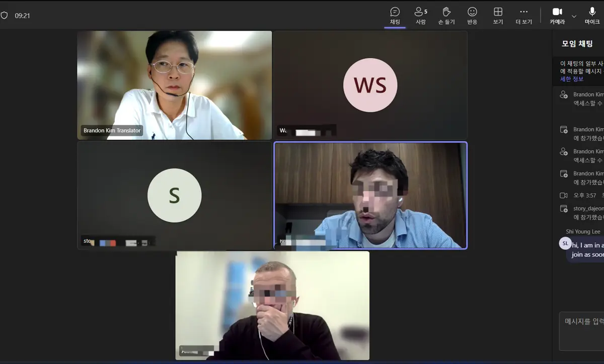The height and width of the screenshot is (364, 604).
Task: Open the 반응 (reactions) emoji menu
Action: point(472,16)
